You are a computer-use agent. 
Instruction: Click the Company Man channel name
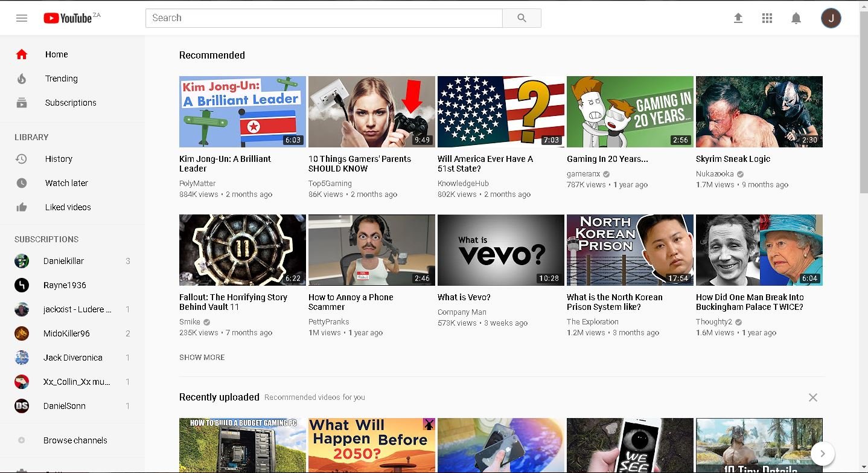click(462, 312)
